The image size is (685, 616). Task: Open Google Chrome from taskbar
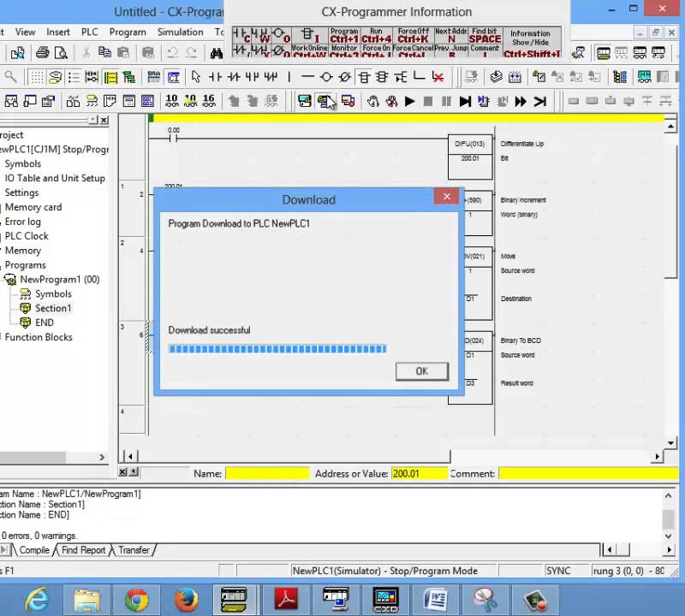point(136,600)
